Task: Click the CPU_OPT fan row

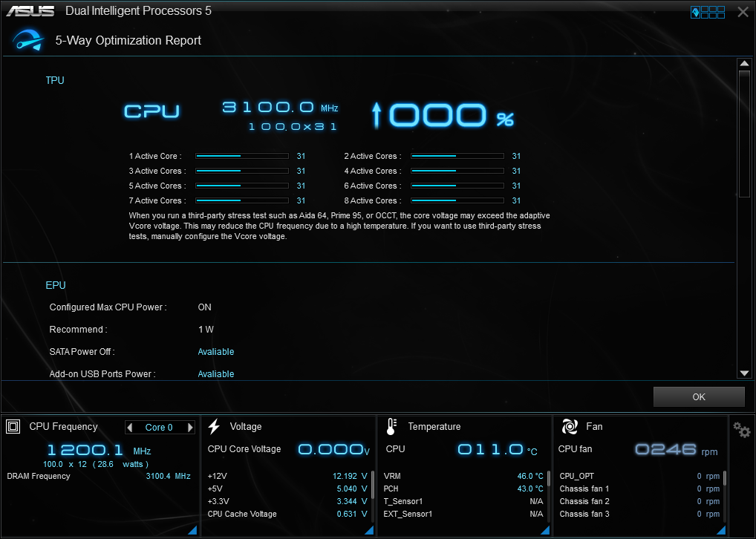Action: [x=639, y=477]
